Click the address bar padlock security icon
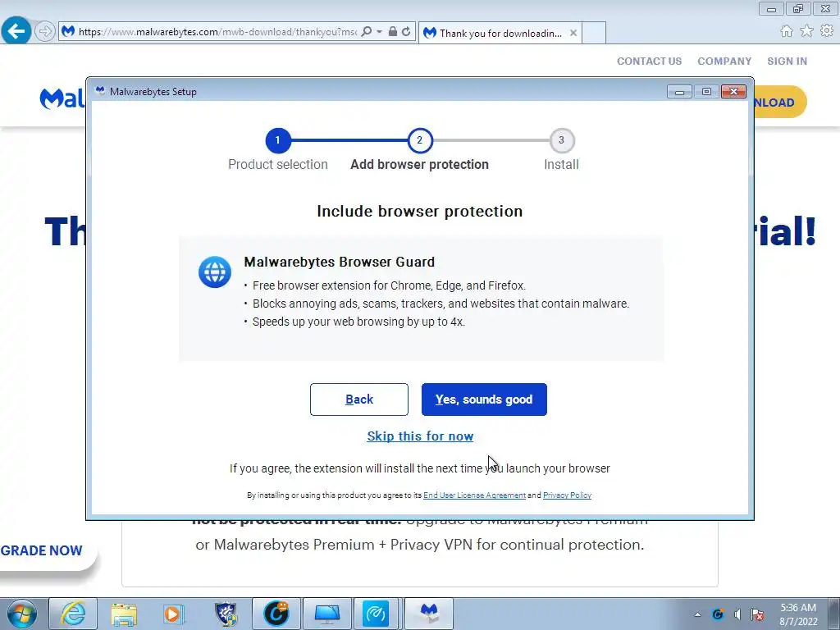 click(x=393, y=32)
